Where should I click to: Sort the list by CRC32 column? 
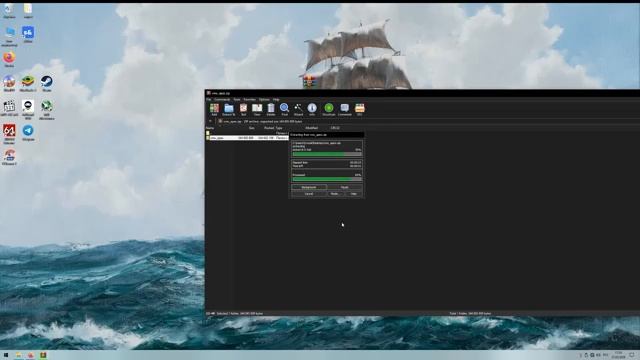(335, 128)
